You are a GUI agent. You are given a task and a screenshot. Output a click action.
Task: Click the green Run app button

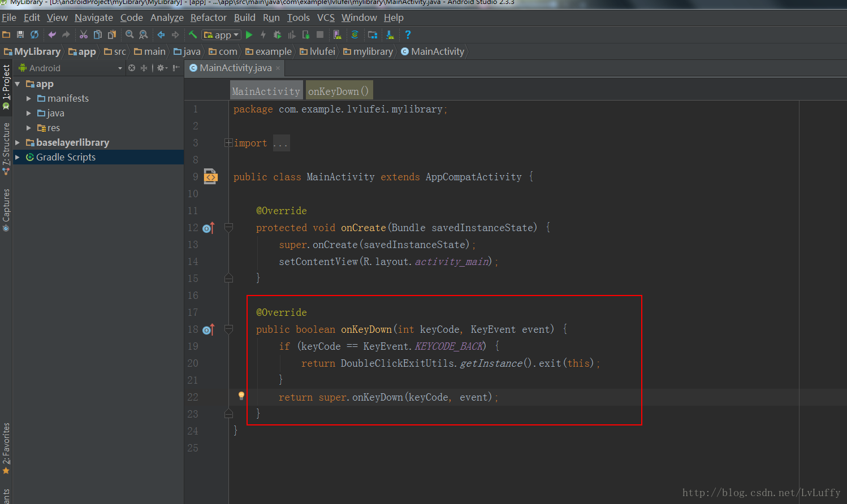[249, 34]
